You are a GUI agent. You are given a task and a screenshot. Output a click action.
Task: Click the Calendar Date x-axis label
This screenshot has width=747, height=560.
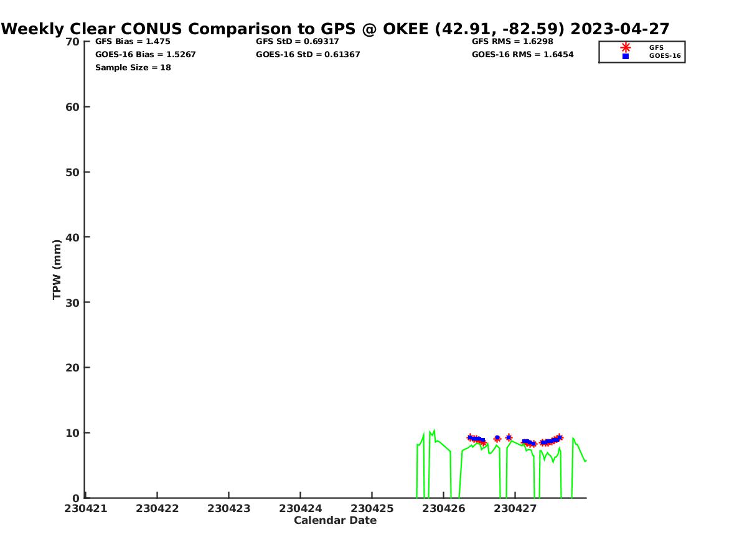click(335, 521)
